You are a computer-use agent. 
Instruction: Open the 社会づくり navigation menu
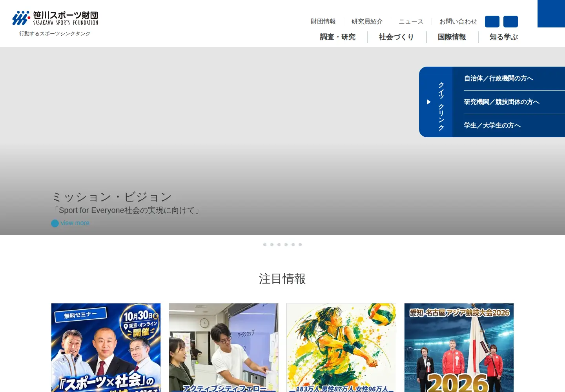pos(397,37)
